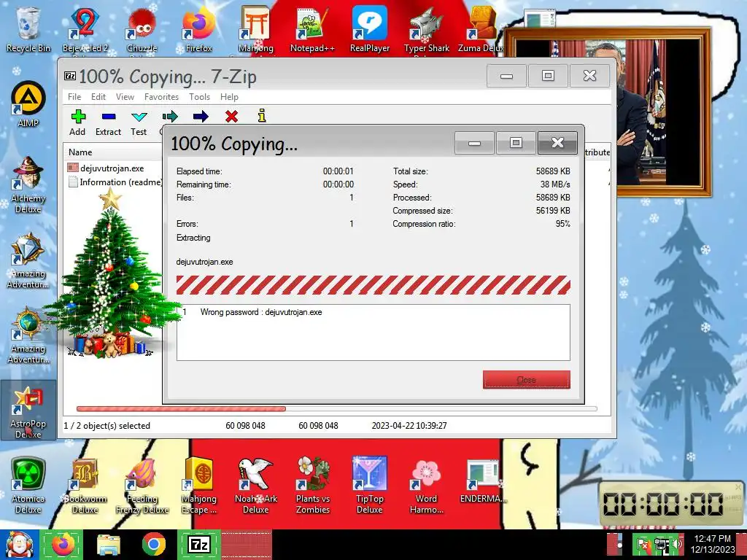The width and height of the screenshot is (747, 560).
Task: Click the taskbar clock showing 12:47 PM
Action: pyautogui.click(x=713, y=544)
